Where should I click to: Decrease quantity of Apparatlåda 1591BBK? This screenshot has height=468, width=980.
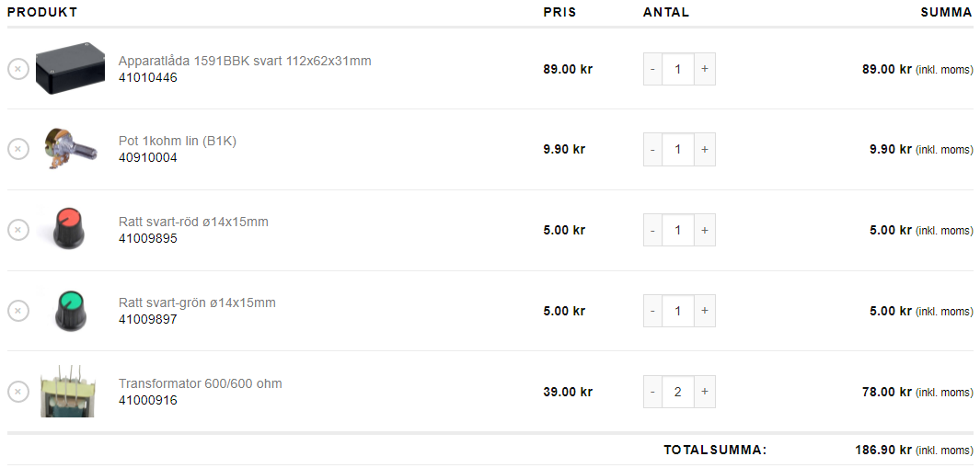coord(652,69)
